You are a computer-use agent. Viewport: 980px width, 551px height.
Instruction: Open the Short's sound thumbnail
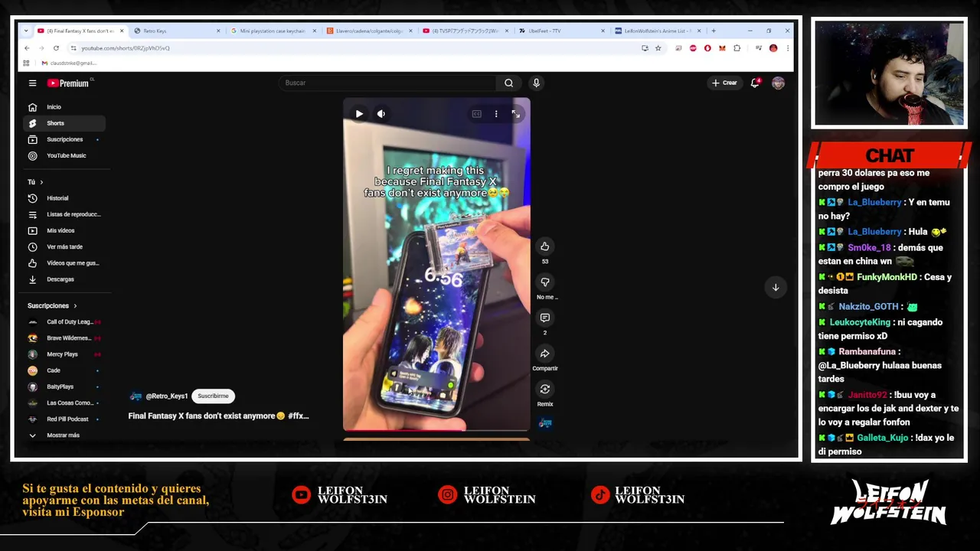pyautogui.click(x=545, y=422)
